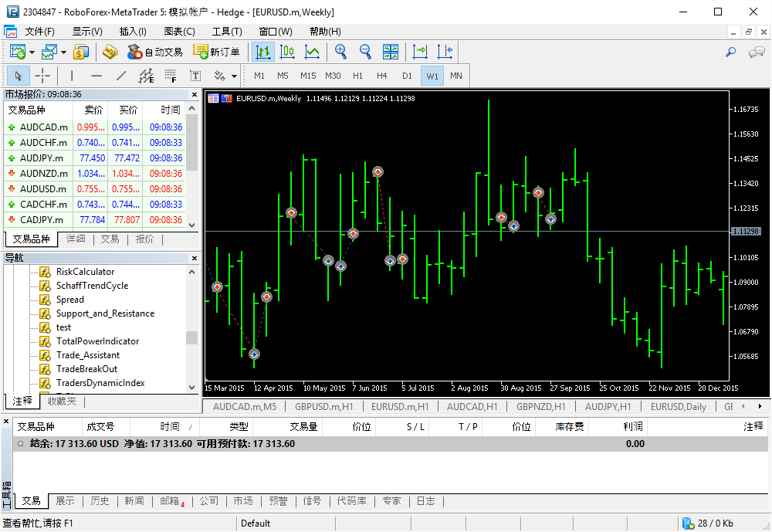Toggle the chart shift button
772x532 pixels.
tap(445, 52)
